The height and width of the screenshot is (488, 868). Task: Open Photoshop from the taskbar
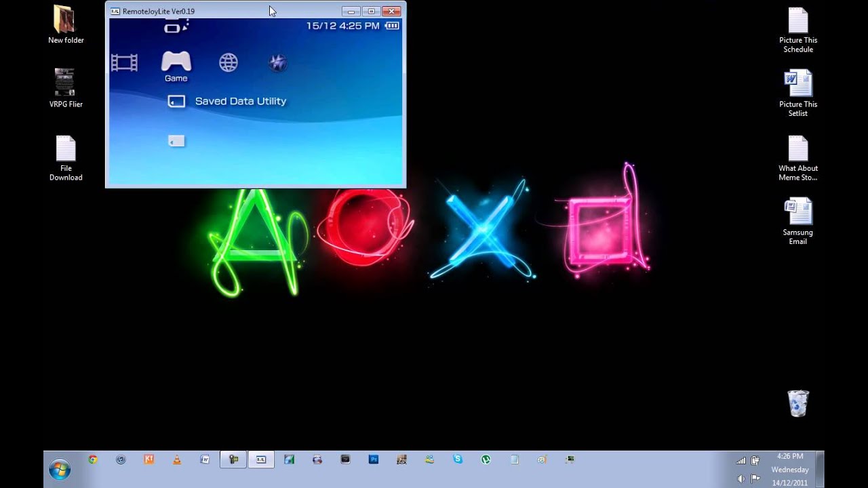pyautogui.click(x=374, y=460)
